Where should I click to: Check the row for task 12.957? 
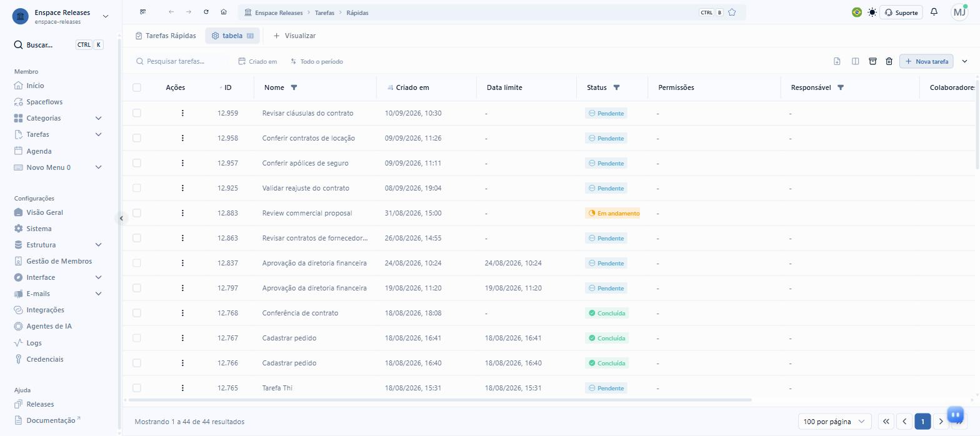click(x=137, y=163)
